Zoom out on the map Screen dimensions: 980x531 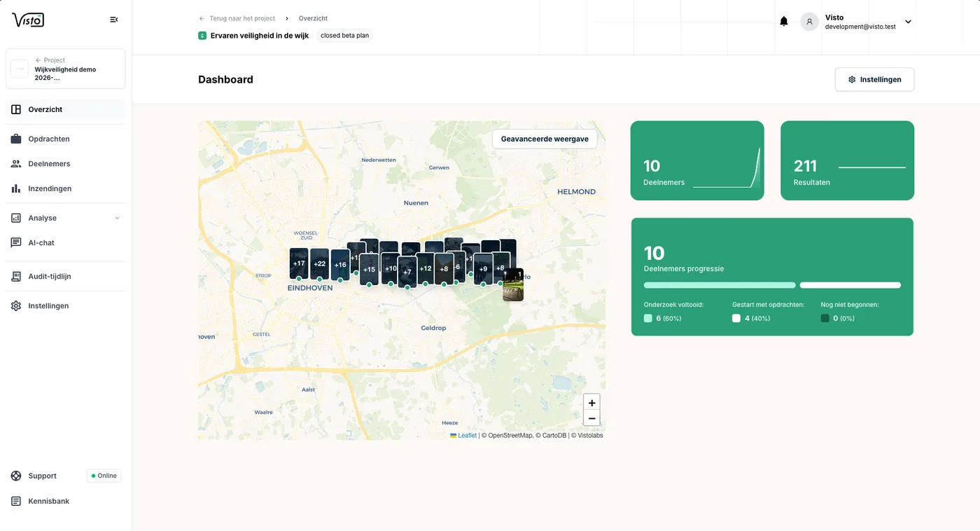click(591, 418)
